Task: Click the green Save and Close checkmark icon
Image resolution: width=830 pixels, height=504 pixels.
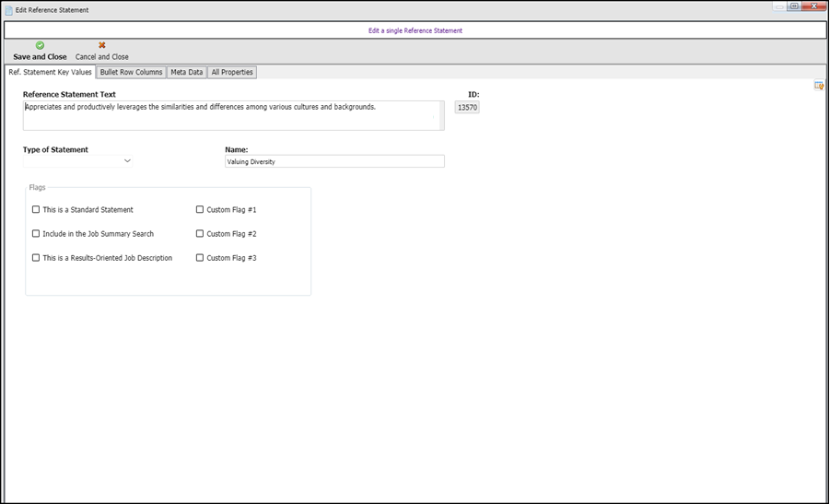Action: pos(40,45)
